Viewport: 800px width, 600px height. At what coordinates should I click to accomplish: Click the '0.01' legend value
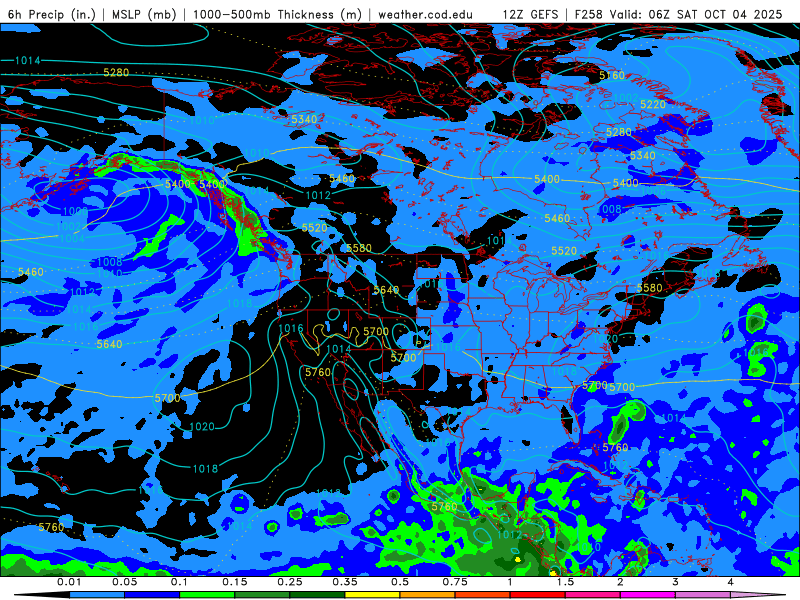point(69,582)
